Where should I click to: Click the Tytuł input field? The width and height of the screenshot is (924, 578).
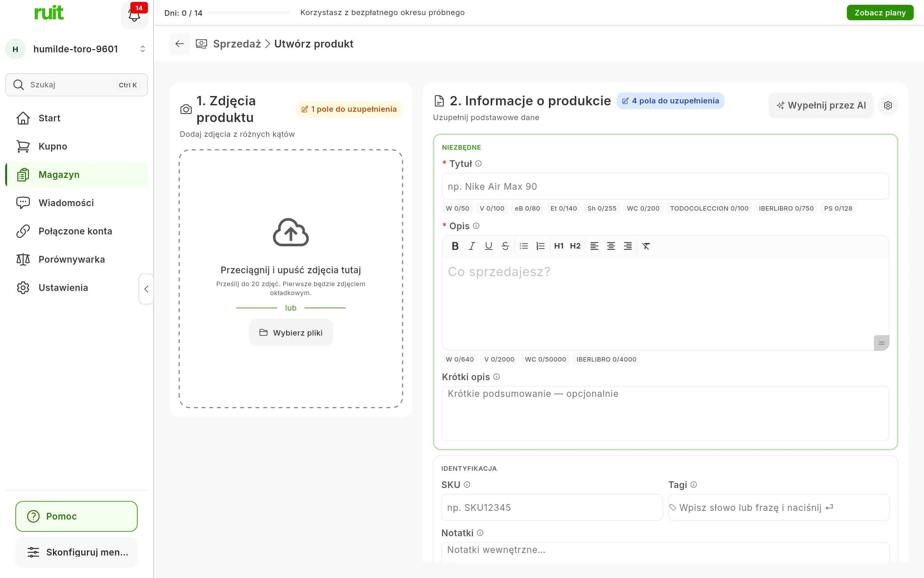pos(665,187)
